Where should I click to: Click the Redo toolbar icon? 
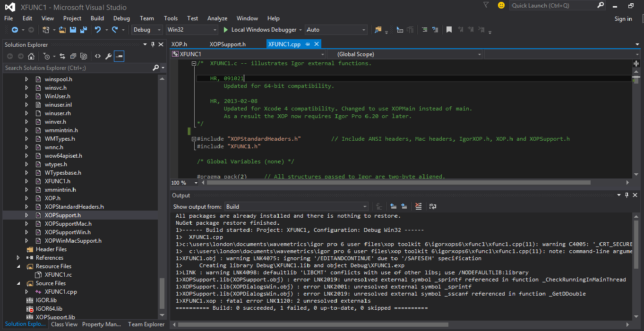[115, 30]
